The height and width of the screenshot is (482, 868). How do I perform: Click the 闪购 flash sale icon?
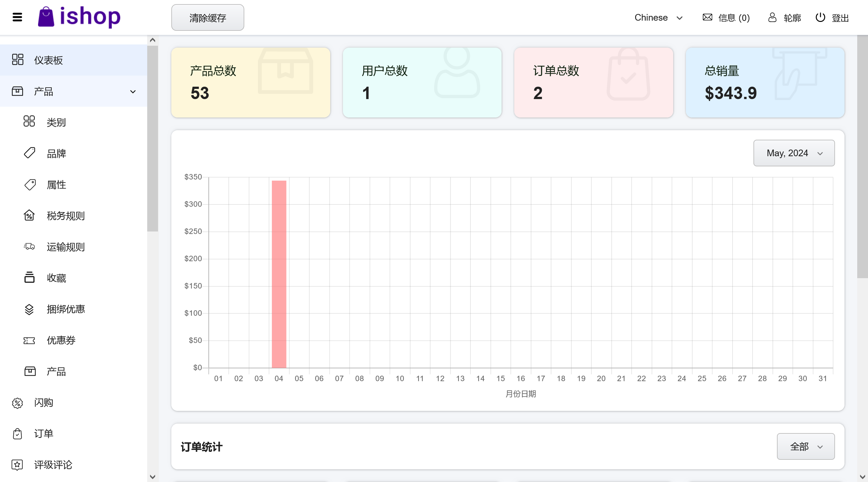point(17,403)
